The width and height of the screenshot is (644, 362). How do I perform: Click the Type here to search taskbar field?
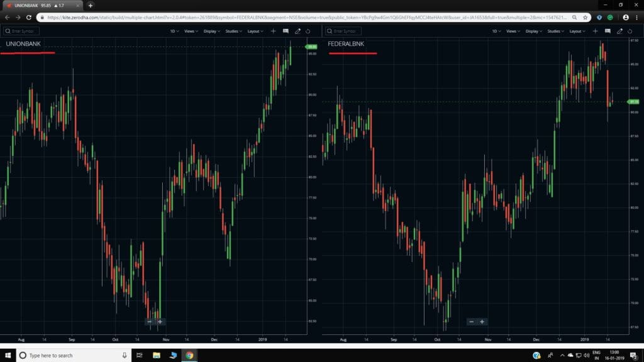tap(57, 355)
